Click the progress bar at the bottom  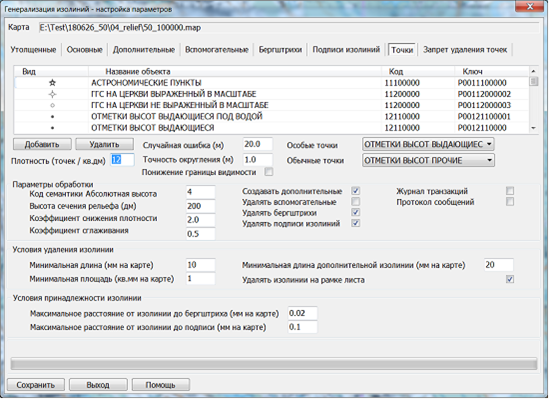click(x=274, y=363)
